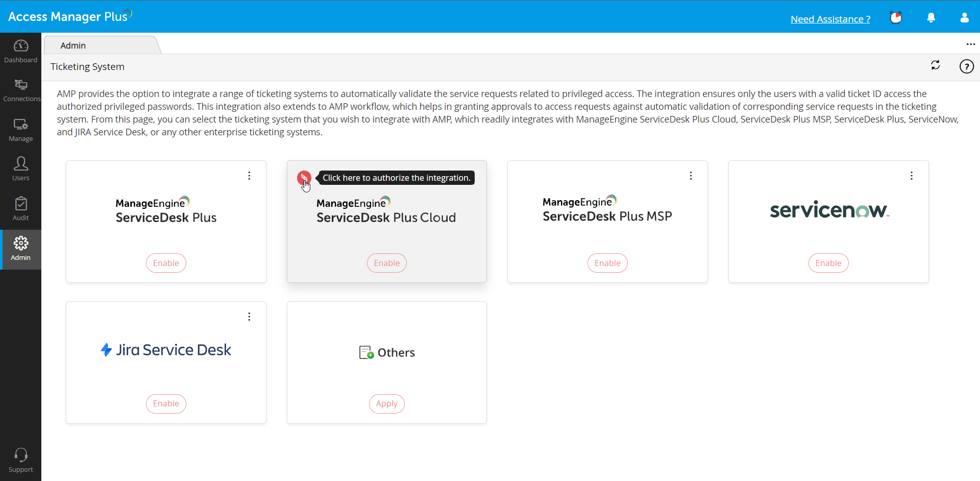Enable Jira Service Desk integration

(166, 404)
